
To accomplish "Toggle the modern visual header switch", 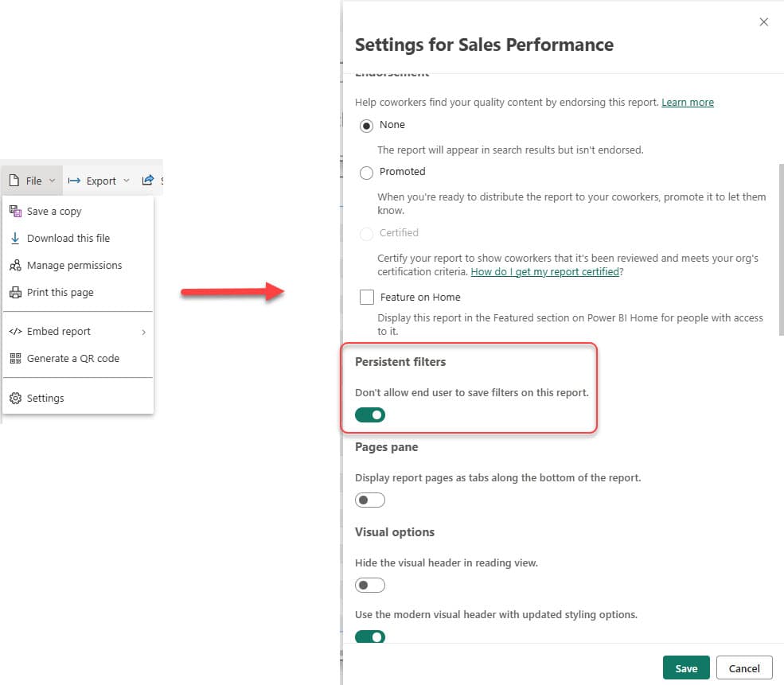I will tap(370, 636).
